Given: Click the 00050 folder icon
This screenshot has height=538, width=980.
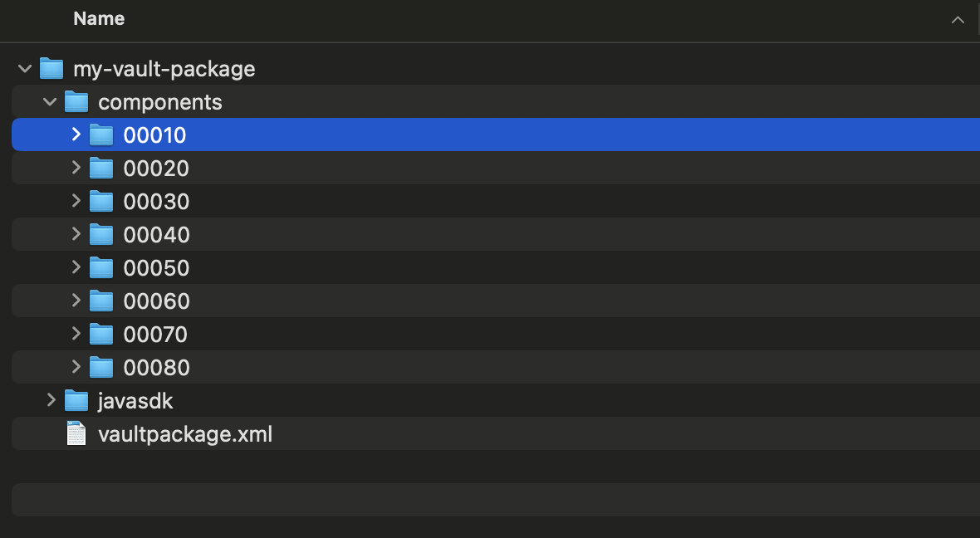Looking at the screenshot, I should 100,267.
